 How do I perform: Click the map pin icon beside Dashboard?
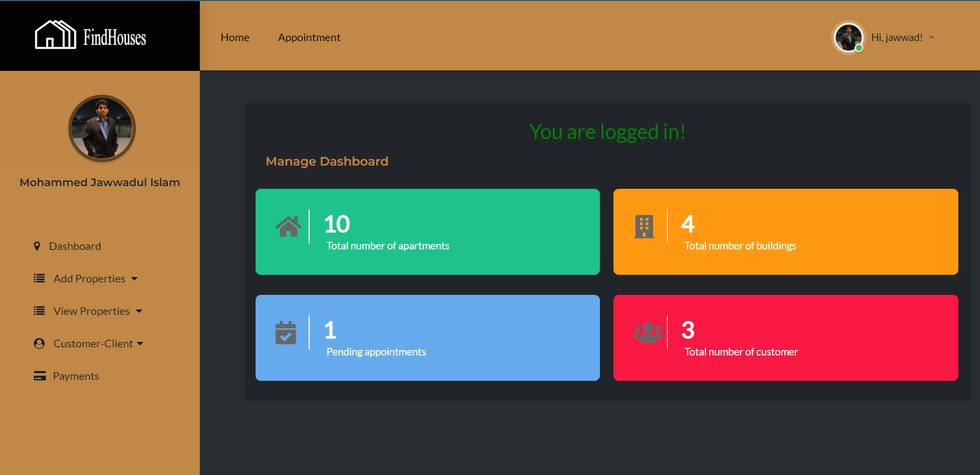coord(37,246)
